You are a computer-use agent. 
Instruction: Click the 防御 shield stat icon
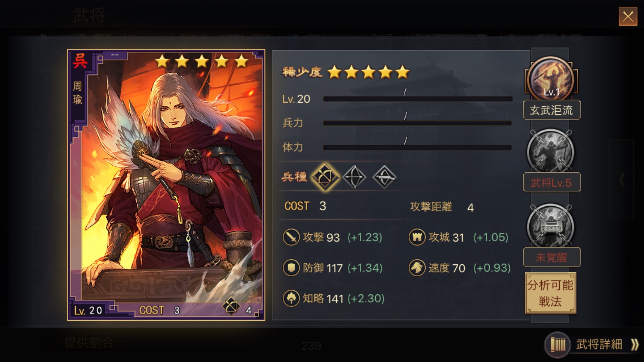291,268
